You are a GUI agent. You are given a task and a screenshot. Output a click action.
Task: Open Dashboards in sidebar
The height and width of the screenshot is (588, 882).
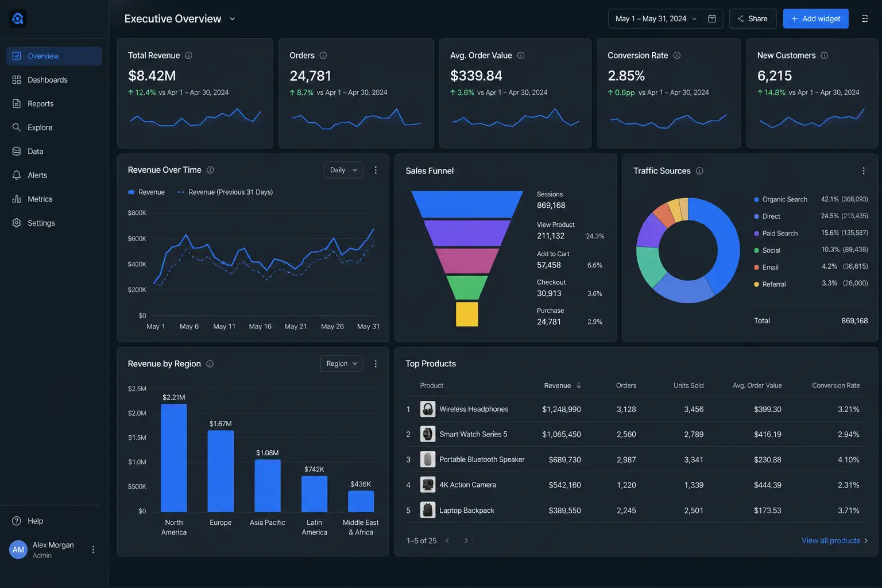[54, 80]
